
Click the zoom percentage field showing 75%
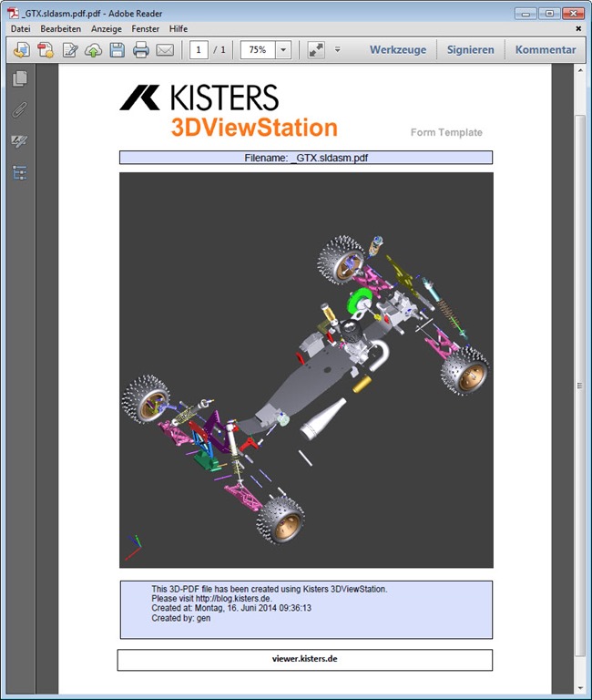[258, 49]
